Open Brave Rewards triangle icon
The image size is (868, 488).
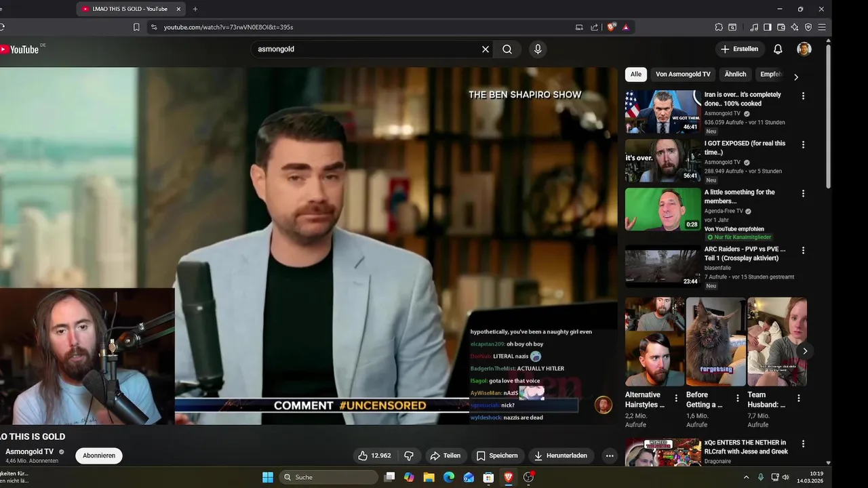pyautogui.click(x=626, y=27)
